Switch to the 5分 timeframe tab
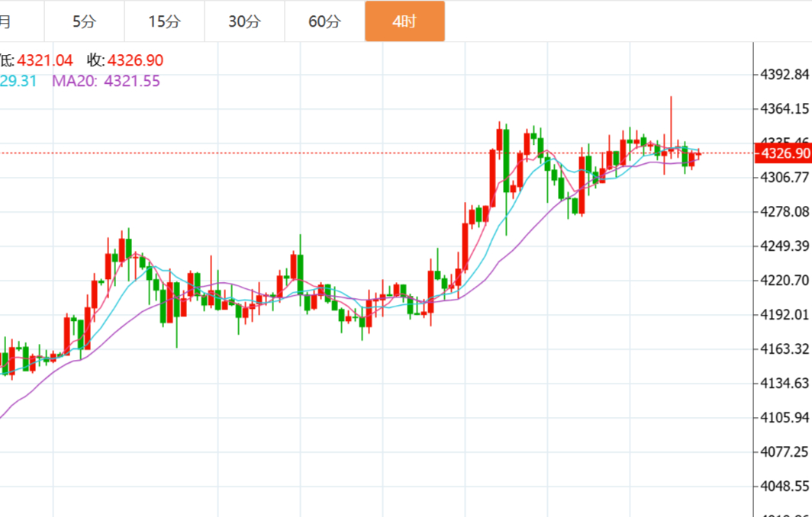Screen dimensions: 812x517 pyautogui.click(x=84, y=21)
